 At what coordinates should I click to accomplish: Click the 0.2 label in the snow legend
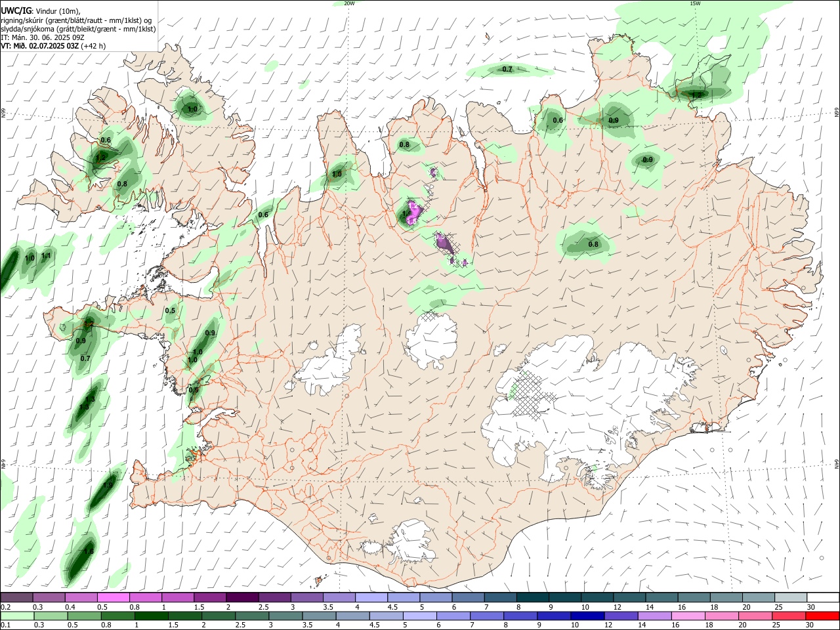(x=5, y=607)
